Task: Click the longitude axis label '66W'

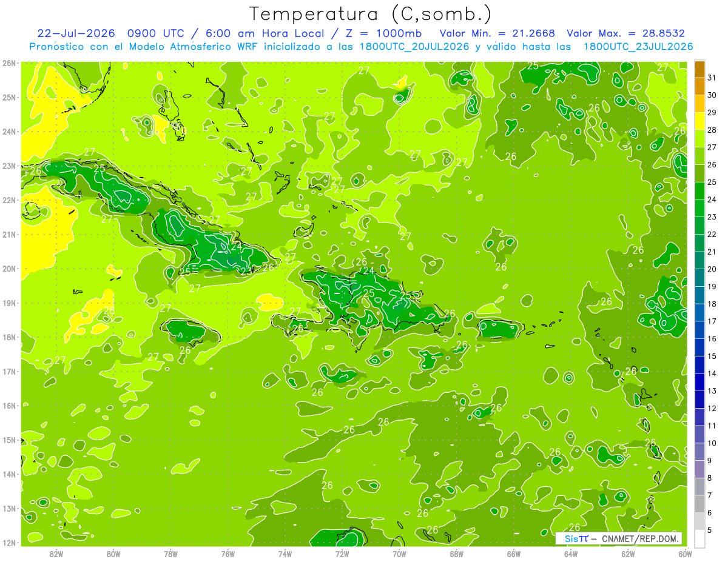Action: pyautogui.click(x=513, y=554)
